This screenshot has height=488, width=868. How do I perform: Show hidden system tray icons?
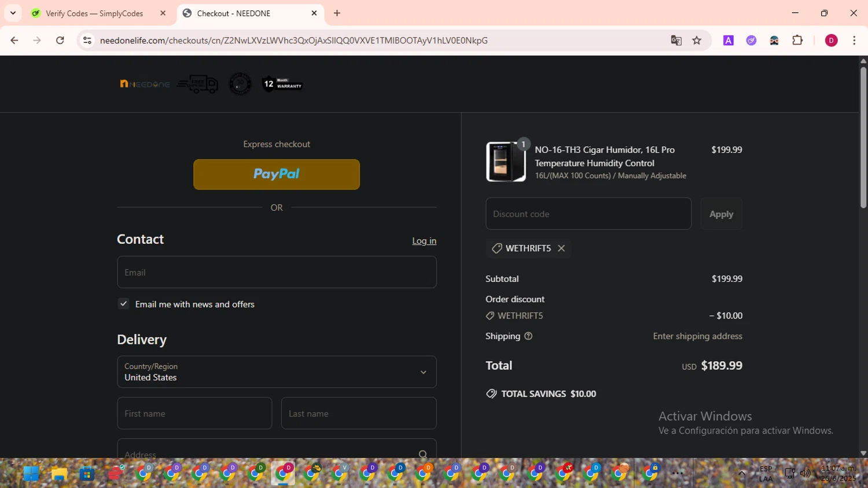[x=742, y=474]
